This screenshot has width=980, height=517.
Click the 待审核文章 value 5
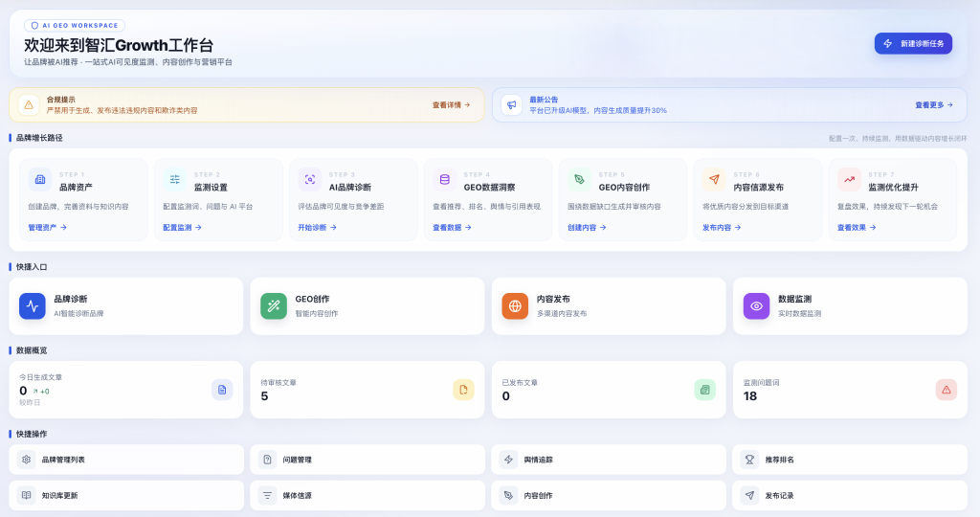(264, 396)
